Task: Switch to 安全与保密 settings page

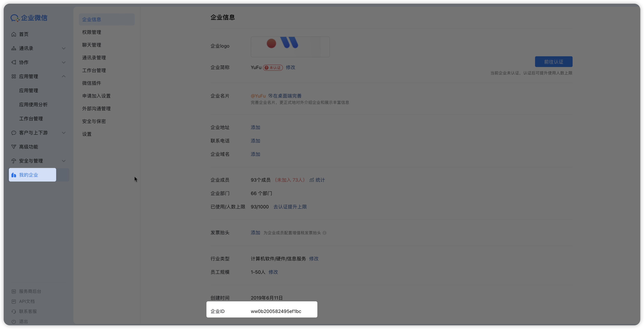Action: tap(94, 121)
